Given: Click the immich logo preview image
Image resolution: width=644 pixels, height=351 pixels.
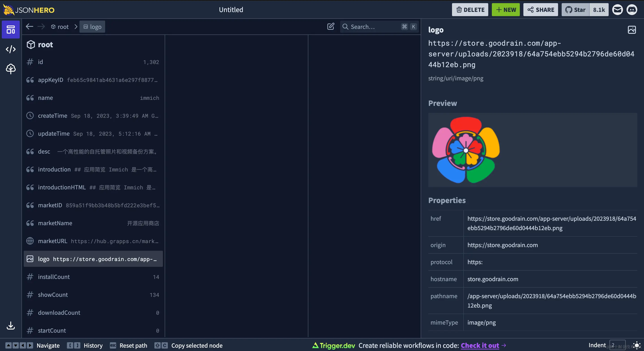Looking at the screenshot, I should click(x=466, y=150).
